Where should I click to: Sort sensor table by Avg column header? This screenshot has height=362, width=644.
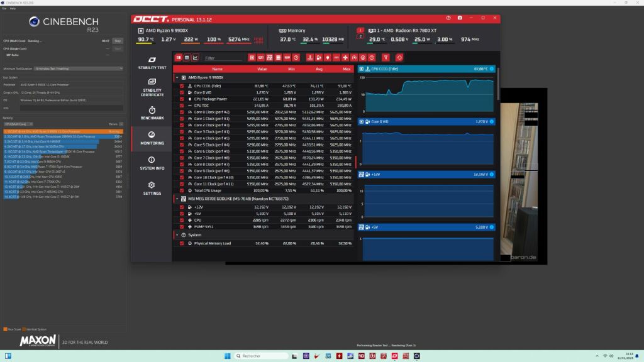coord(319,69)
